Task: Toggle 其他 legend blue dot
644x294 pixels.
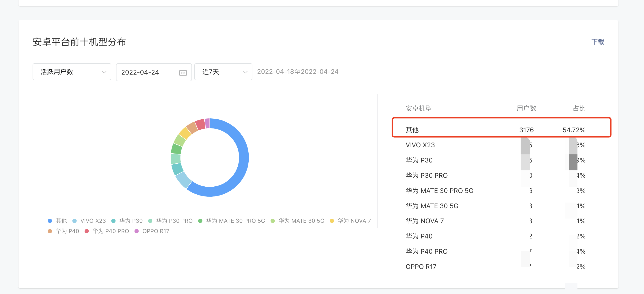Action: pyautogui.click(x=50, y=221)
